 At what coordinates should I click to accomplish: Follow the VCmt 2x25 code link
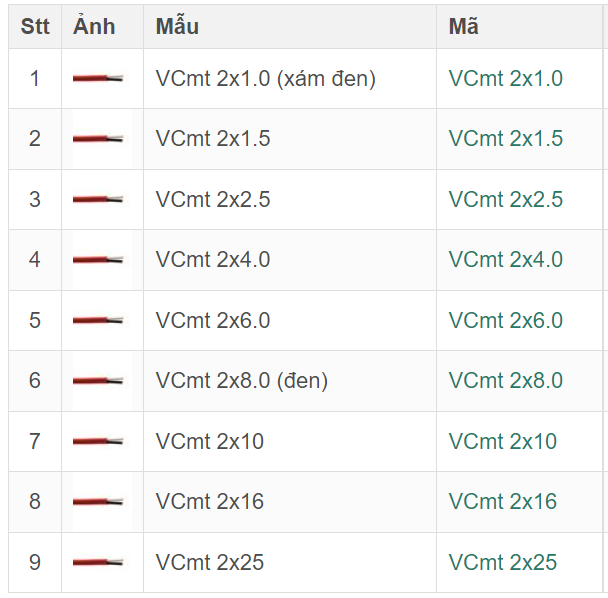pyautogui.click(x=502, y=563)
